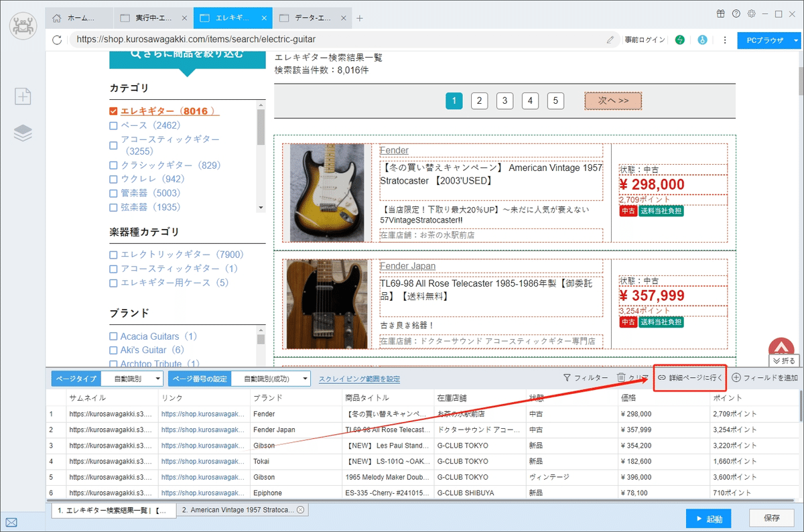804x532 pixels.
Task: Click the crab logo avatar
Action: pos(23,25)
